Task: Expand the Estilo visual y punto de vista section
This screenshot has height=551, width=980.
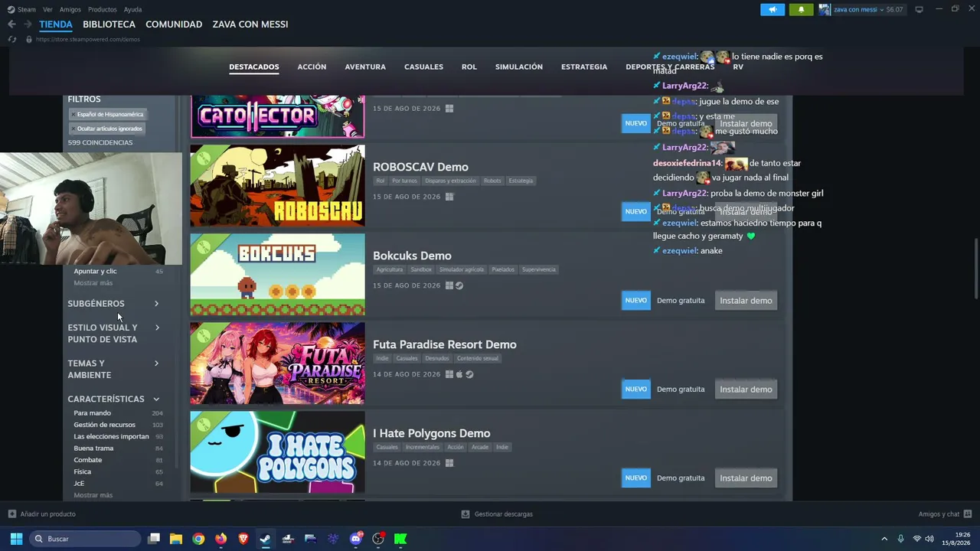Action: coord(113,333)
